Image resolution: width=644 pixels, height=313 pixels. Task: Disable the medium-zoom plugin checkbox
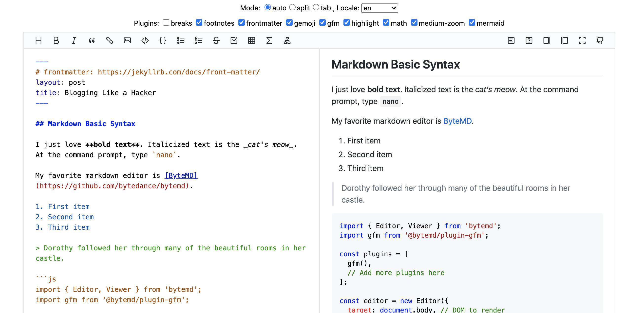pyautogui.click(x=414, y=22)
